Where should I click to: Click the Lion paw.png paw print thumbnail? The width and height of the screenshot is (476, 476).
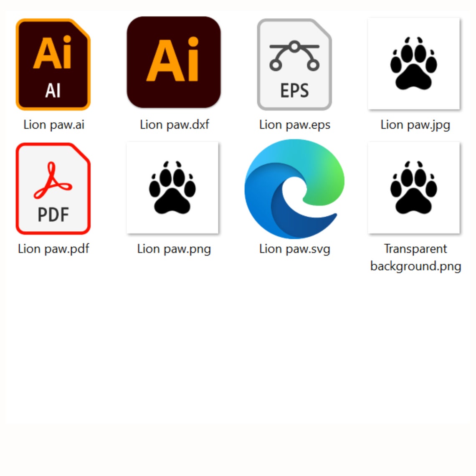pos(172,187)
